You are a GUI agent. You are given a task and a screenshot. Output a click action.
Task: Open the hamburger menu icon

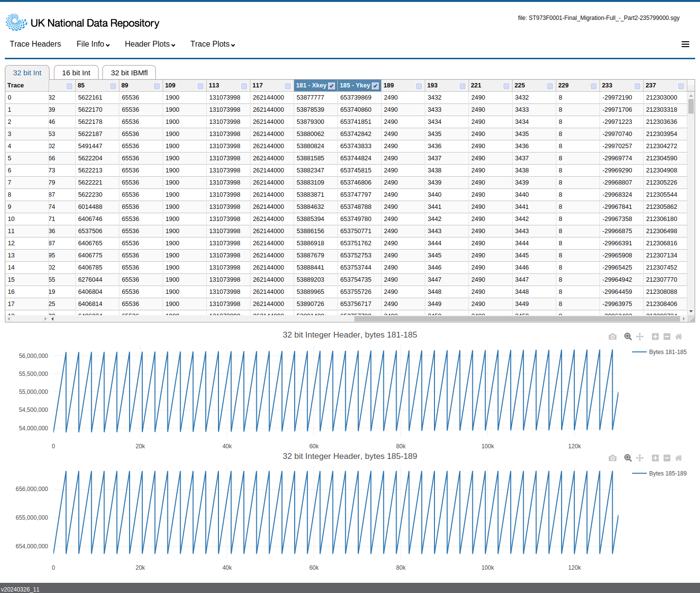685,44
